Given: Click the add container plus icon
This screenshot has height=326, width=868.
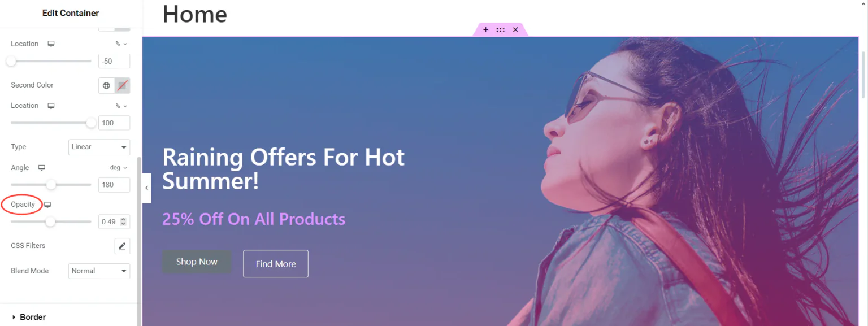Looking at the screenshot, I should point(485,29).
